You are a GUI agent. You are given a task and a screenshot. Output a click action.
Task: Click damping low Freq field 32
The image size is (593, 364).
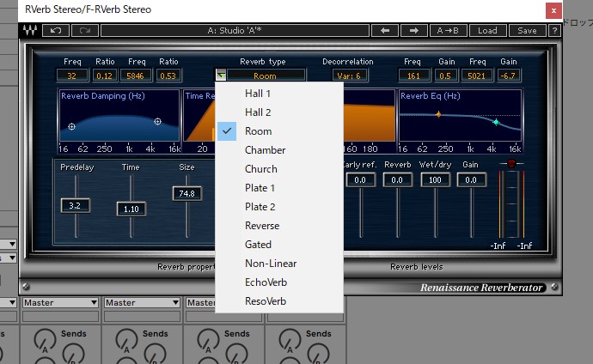click(72, 76)
